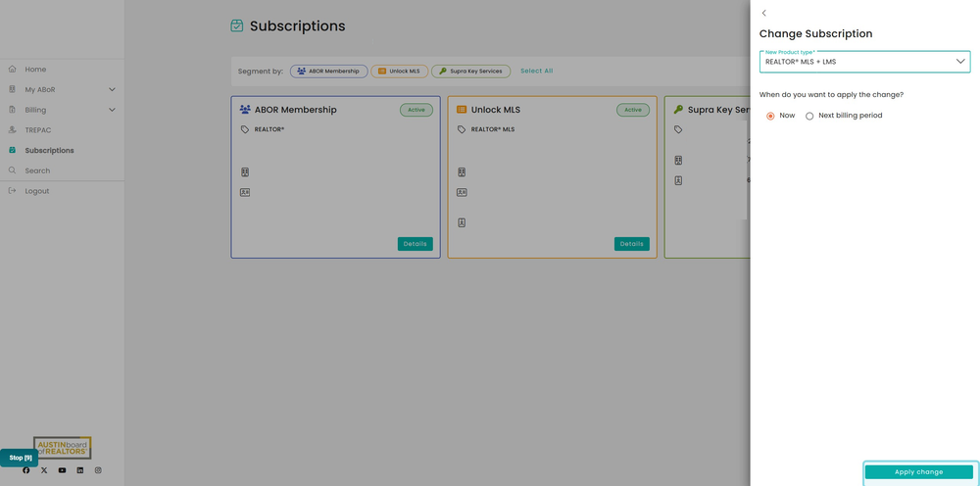Open Subscriptions in the sidebar
The image size is (980, 486).
pos(49,151)
